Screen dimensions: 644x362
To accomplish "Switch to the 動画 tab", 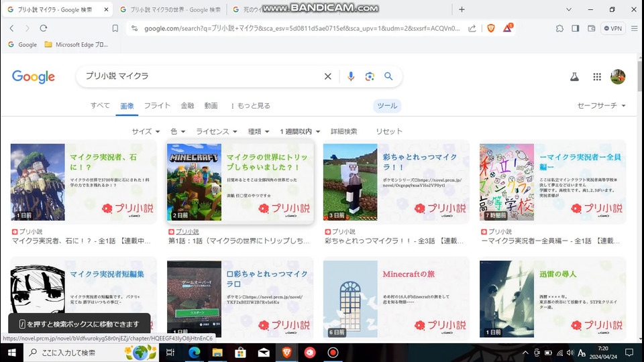I will pyautogui.click(x=211, y=105).
